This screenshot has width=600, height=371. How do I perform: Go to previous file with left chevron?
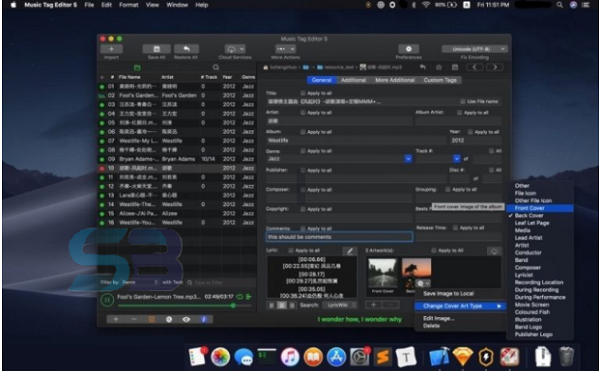click(x=474, y=67)
